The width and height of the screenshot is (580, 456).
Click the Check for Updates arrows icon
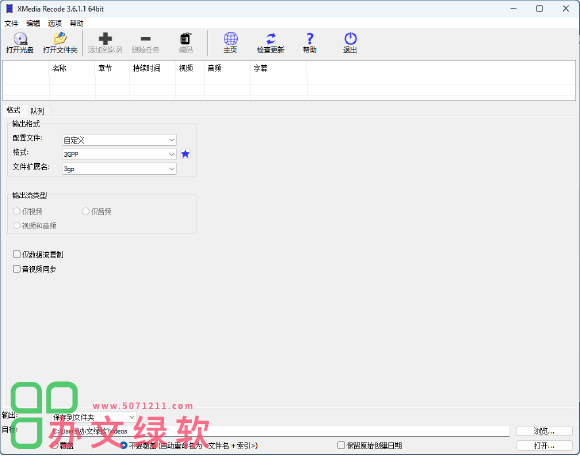271,39
